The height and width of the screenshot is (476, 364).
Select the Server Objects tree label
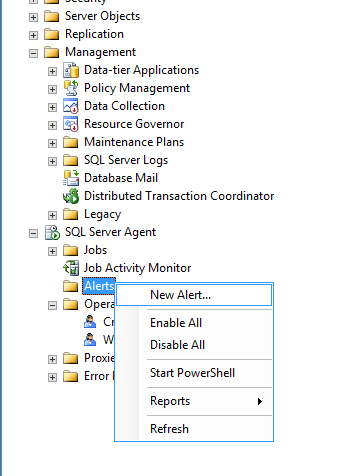[x=102, y=16]
